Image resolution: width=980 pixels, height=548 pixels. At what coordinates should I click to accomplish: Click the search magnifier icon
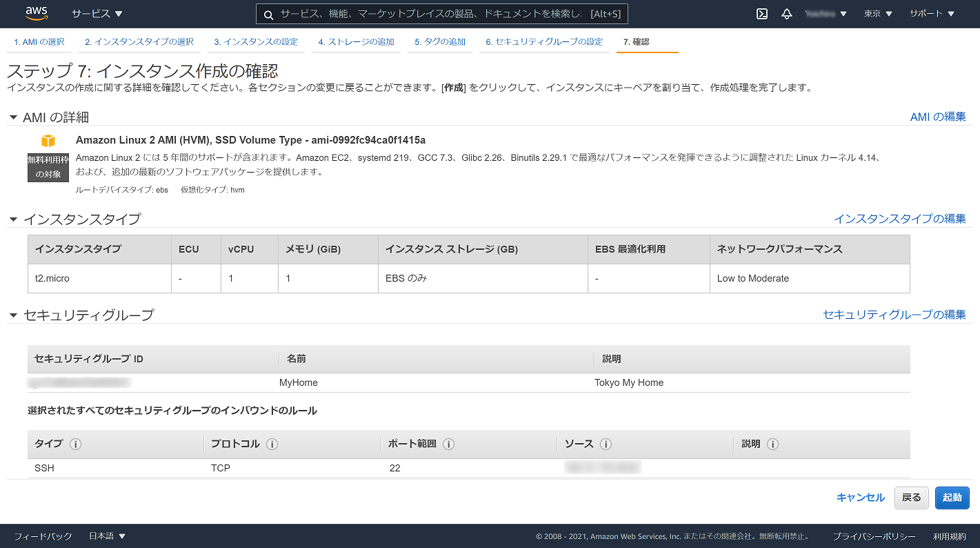click(x=268, y=14)
